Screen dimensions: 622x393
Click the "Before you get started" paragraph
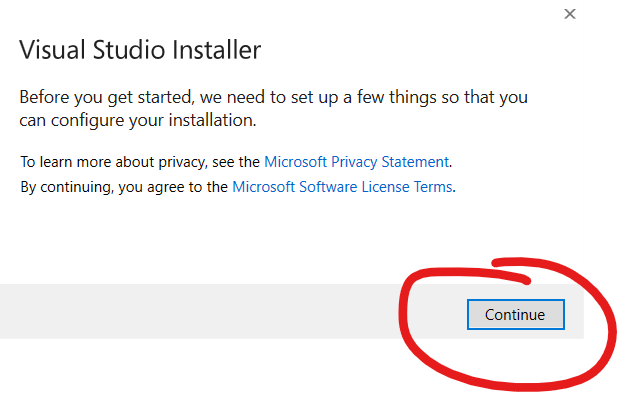273,108
